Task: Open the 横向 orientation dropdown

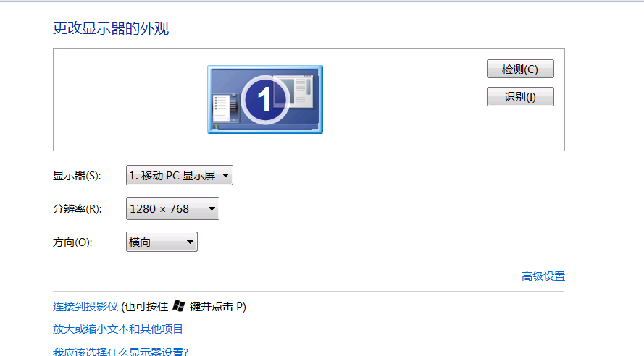Action: [162, 242]
